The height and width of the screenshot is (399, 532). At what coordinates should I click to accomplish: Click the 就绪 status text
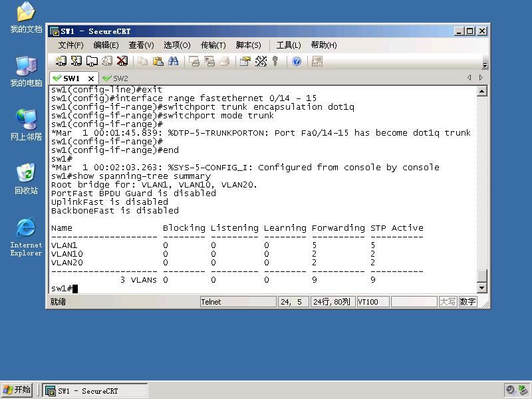[x=59, y=302]
